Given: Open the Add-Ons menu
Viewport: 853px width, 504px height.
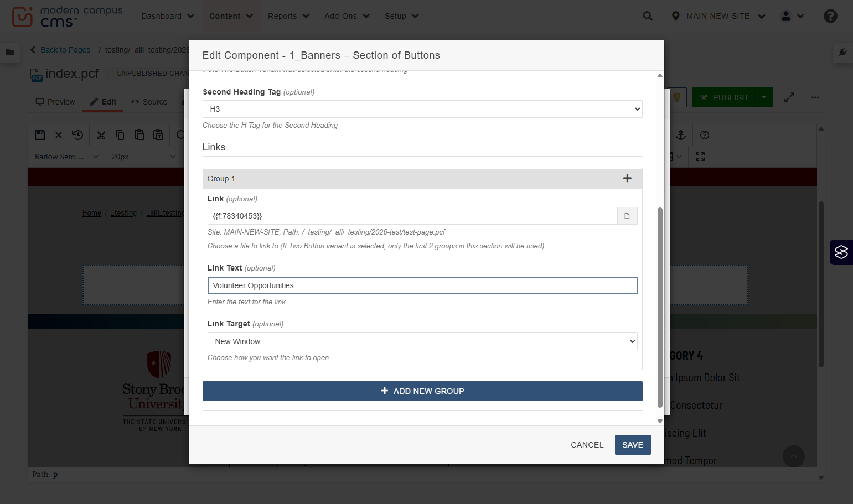Looking at the screenshot, I should [x=347, y=16].
